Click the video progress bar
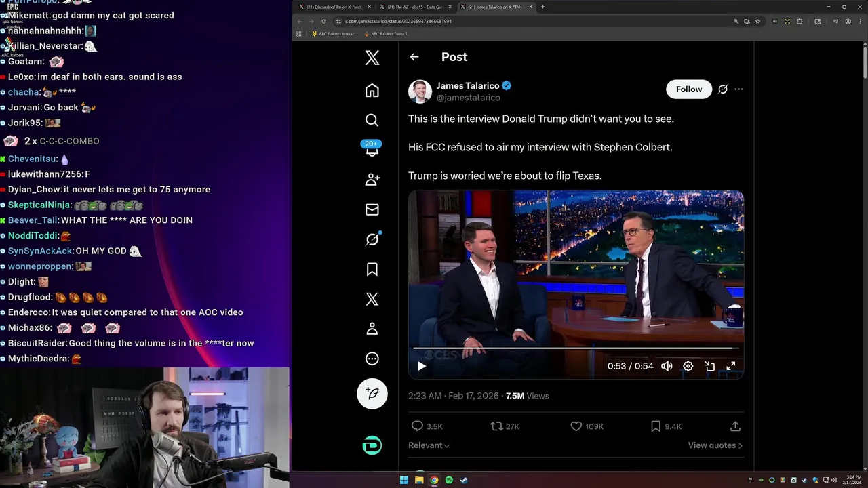 576,348
